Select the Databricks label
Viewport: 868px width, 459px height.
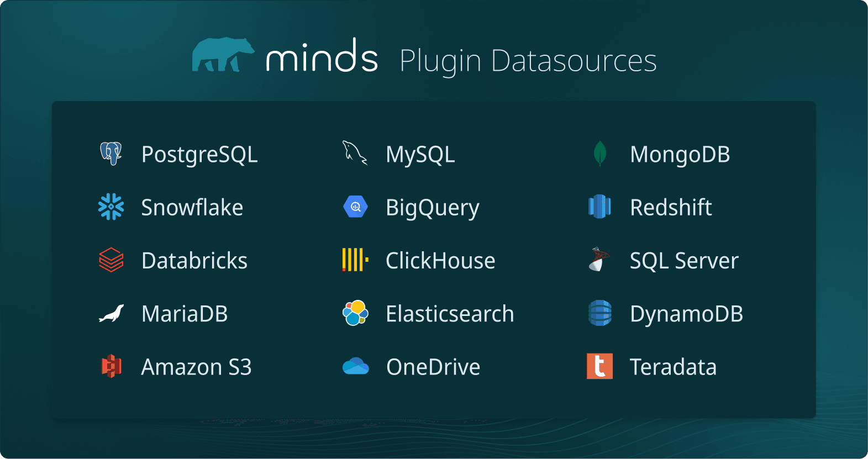pos(194,260)
